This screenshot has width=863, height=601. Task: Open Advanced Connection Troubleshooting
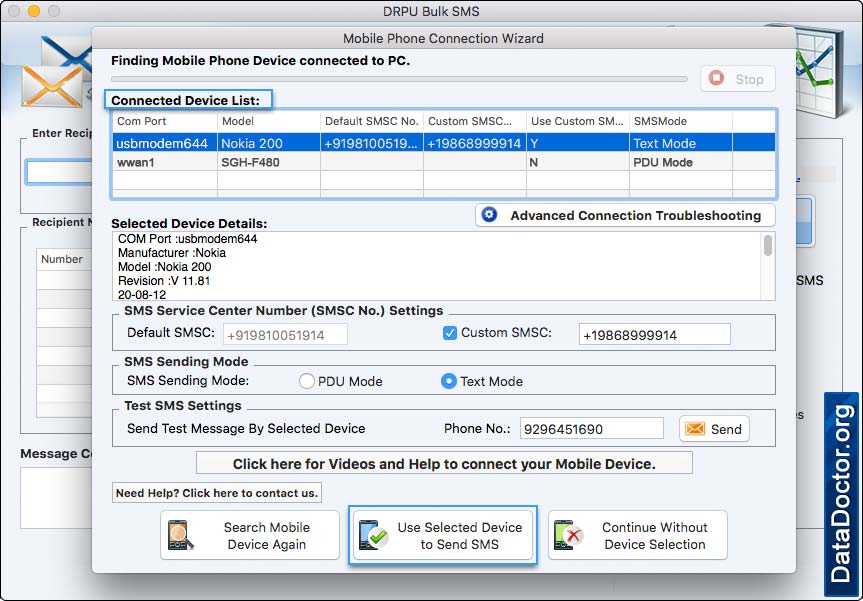[x=625, y=215]
